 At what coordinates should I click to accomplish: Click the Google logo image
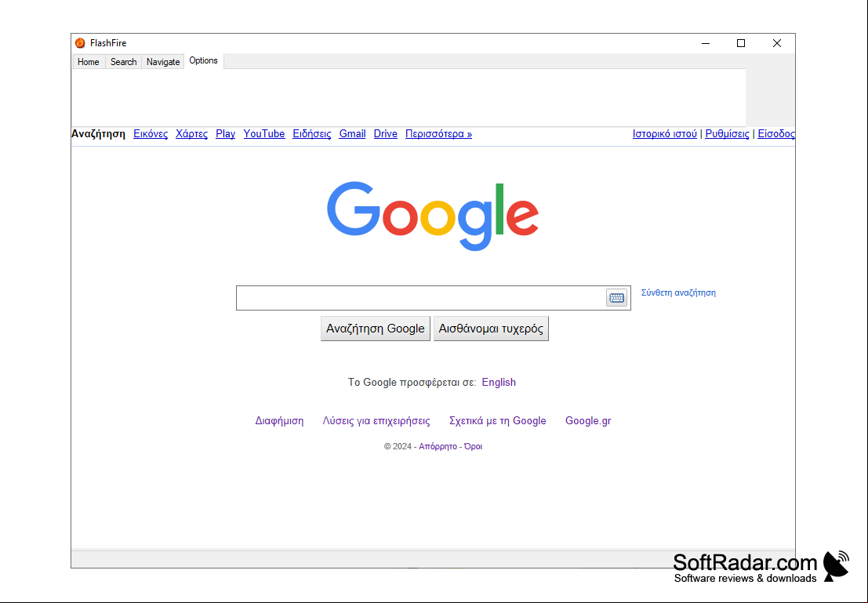[x=433, y=216]
